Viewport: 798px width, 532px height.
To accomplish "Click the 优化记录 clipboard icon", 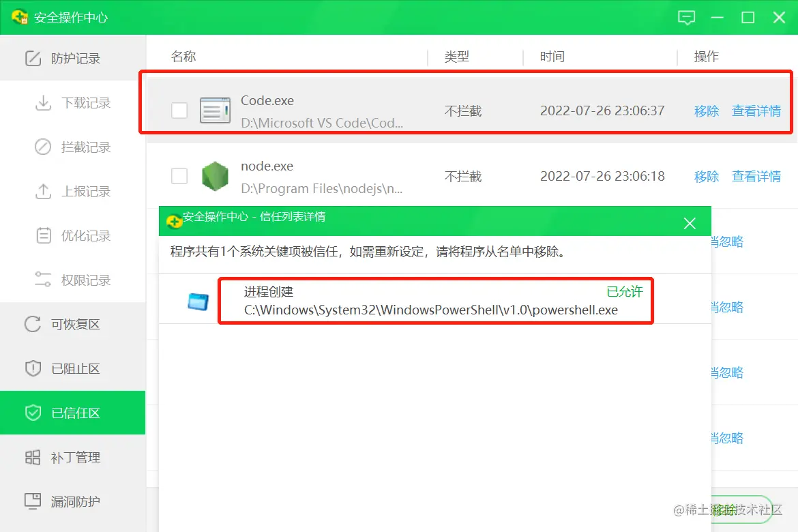I will (x=44, y=236).
